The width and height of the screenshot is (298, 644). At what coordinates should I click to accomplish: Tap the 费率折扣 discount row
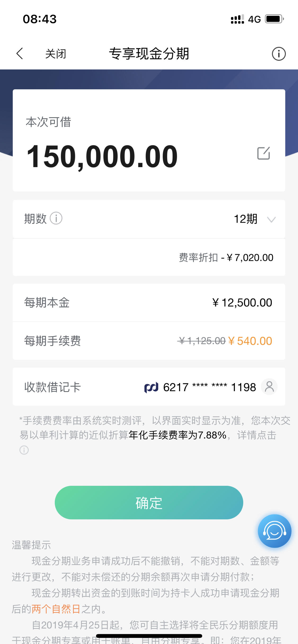click(x=149, y=257)
